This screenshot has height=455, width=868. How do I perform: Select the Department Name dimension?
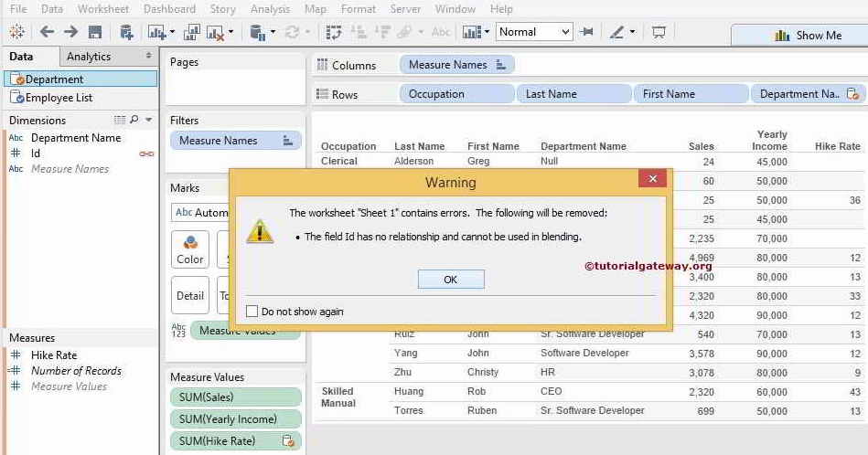(x=76, y=138)
